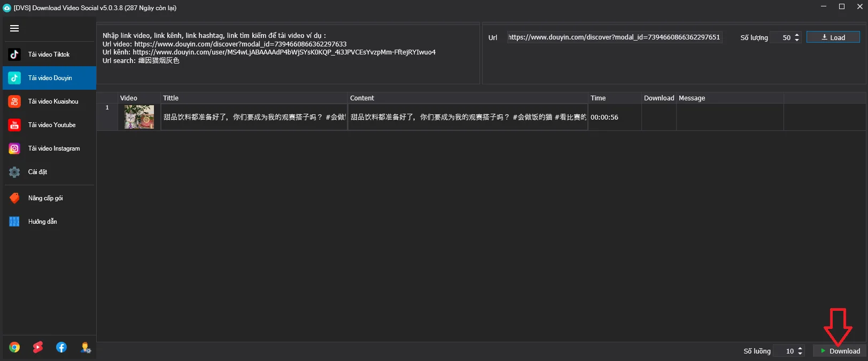
Task: Select Tải video Douyin menu item
Action: [49, 78]
